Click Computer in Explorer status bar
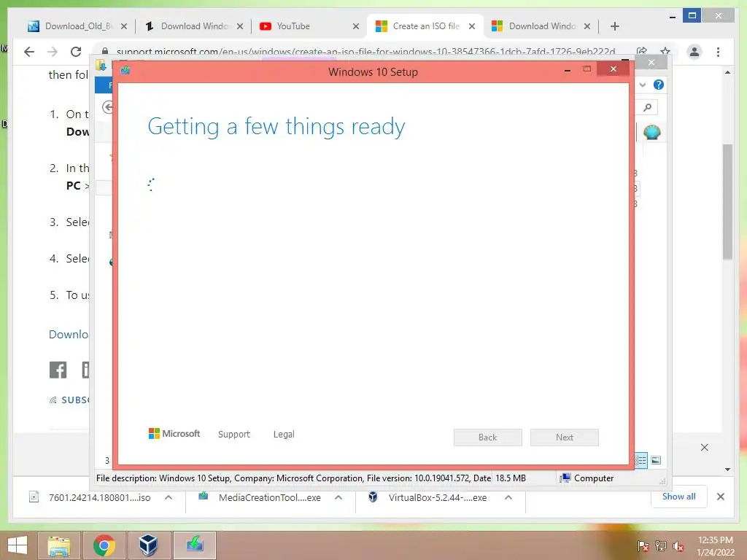This screenshot has width=747, height=560. coord(587,478)
